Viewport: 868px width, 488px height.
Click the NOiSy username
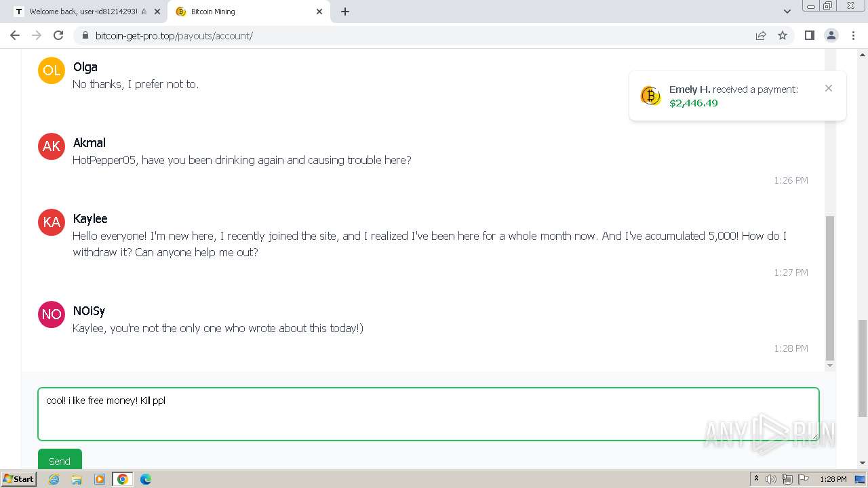89,311
